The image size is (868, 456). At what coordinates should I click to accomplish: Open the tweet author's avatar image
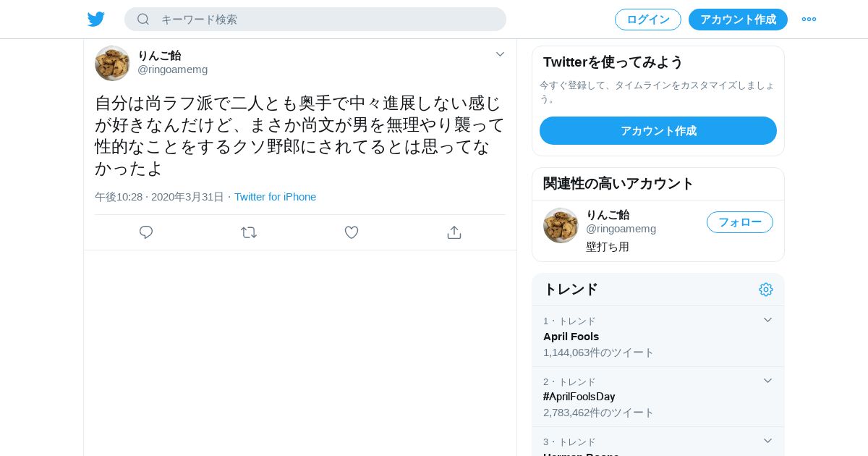tap(112, 63)
